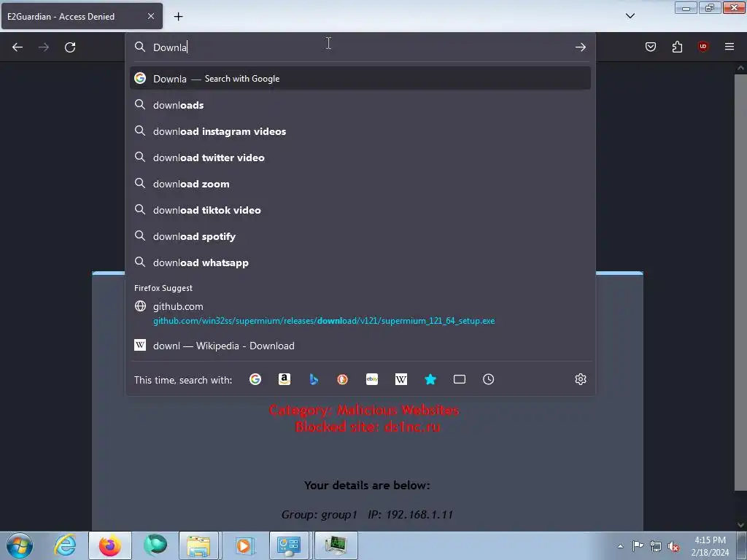Choose 'download twitter video' suggestion
The image size is (747, 560).
tap(360, 157)
